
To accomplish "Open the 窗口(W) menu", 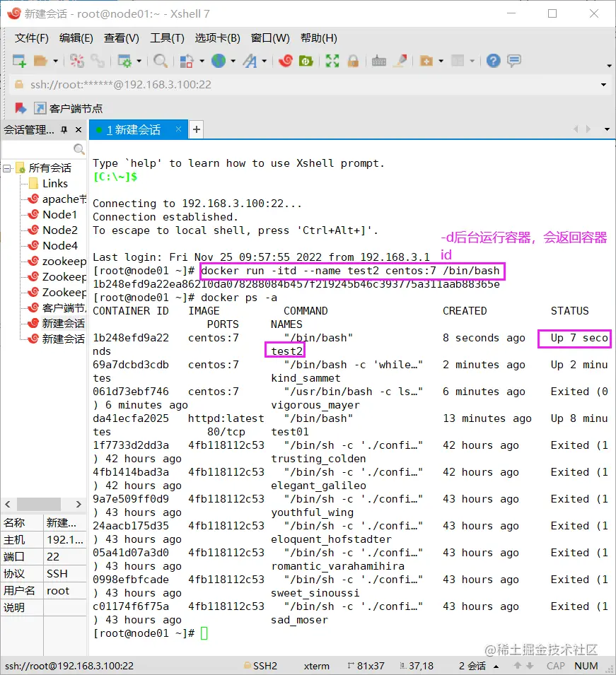I will (x=270, y=38).
